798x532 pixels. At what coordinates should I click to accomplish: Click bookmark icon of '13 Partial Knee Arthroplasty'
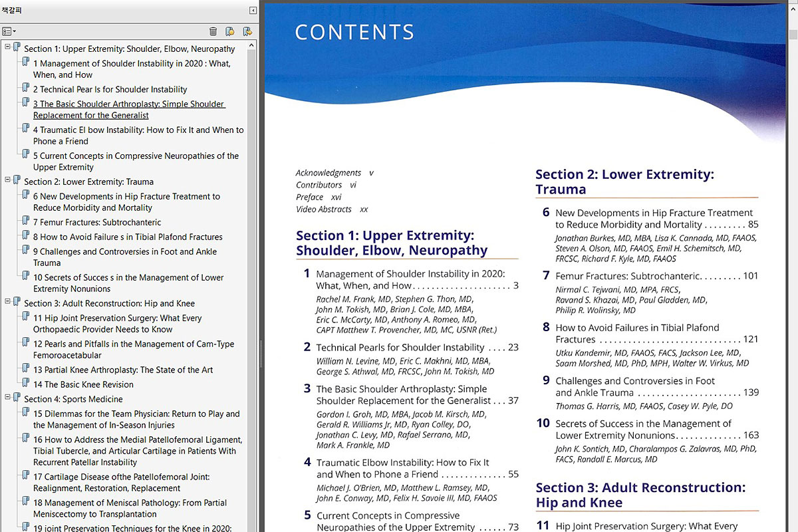click(26, 368)
